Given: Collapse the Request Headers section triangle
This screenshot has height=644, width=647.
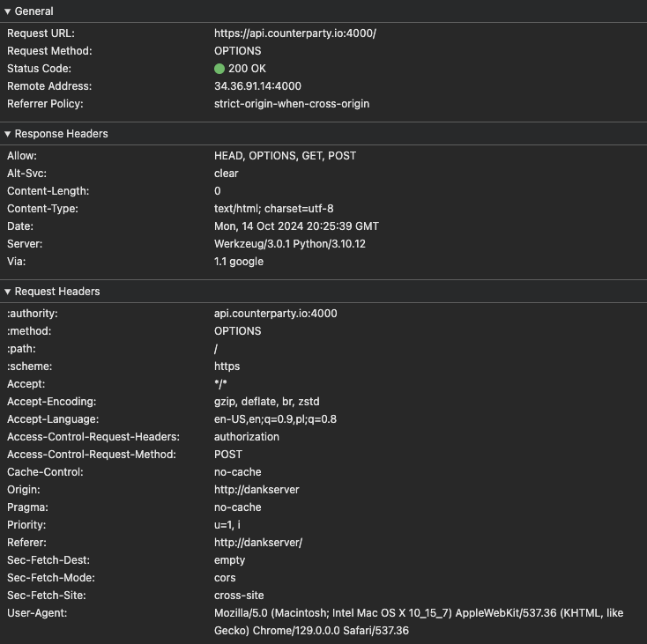Looking at the screenshot, I should click(x=7, y=292).
